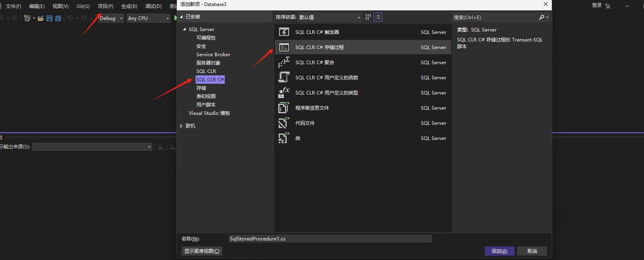Click the 添加(A) button

coord(499,251)
